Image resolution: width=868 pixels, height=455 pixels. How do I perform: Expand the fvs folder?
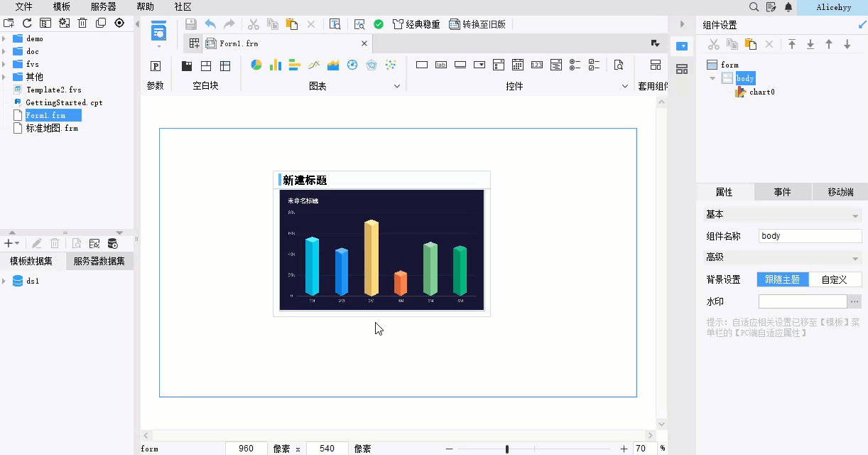pos(4,64)
